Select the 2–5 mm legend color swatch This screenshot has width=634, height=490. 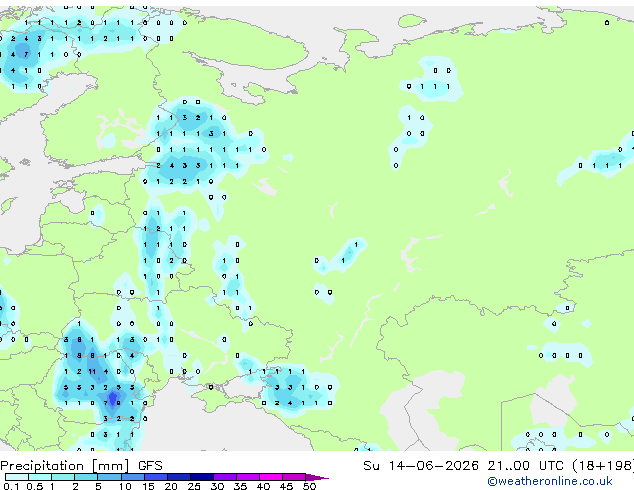(86, 477)
